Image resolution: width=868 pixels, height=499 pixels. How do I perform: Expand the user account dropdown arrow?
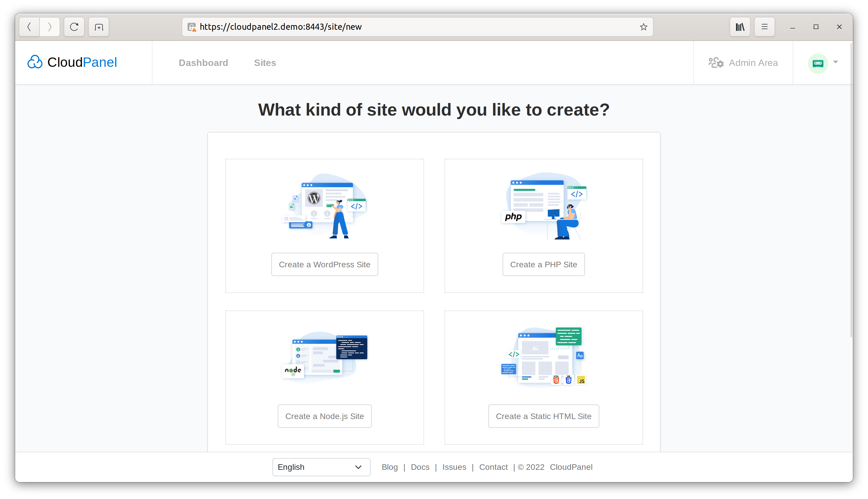[x=835, y=62]
